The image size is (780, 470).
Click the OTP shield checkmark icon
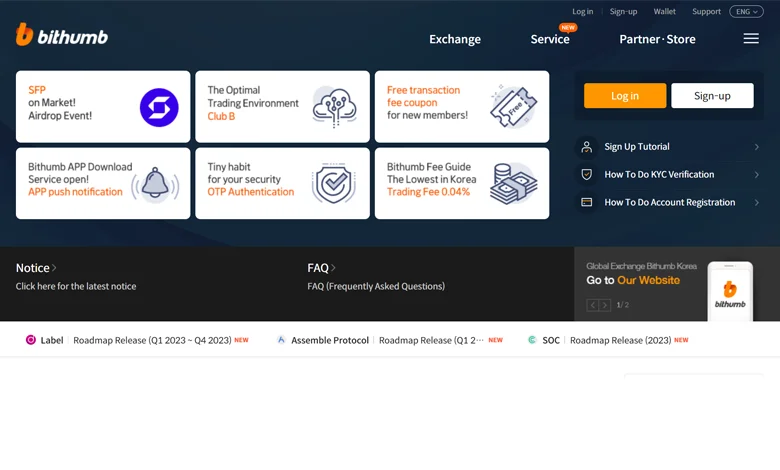[334, 184]
